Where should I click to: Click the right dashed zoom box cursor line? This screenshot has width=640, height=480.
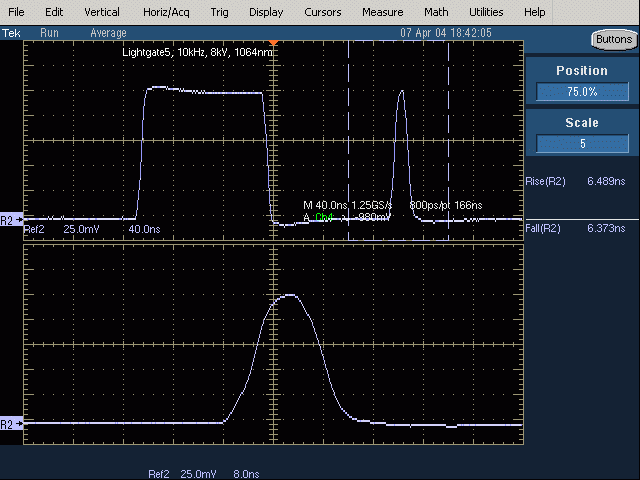pyautogui.click(x=448, y=140)
